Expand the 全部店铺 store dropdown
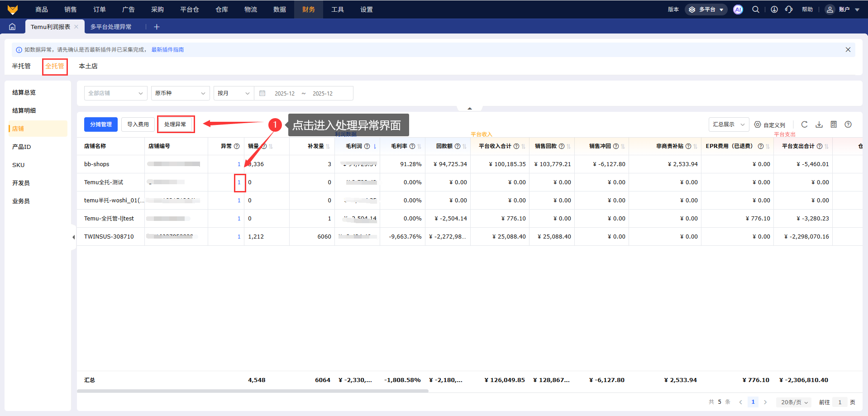This screenshot has height=416, width=868. click(x=115, y=93)
